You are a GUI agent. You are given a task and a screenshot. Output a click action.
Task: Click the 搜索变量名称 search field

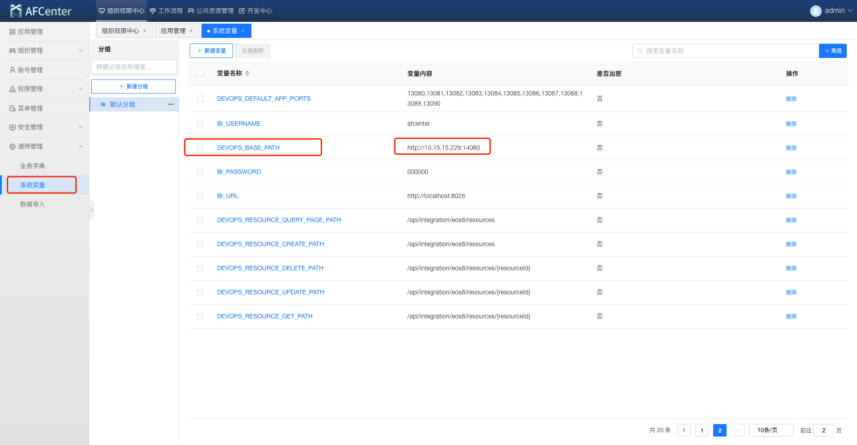pos(725,50)
